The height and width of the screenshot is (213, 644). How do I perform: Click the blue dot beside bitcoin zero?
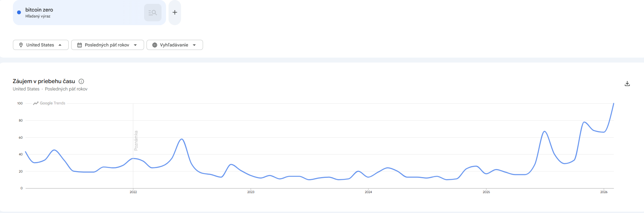click(19, 13)
